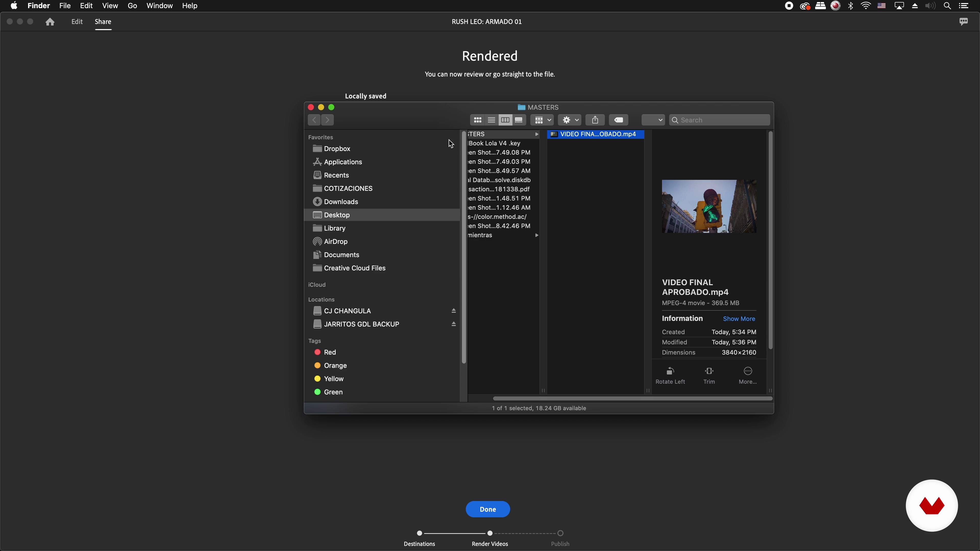Eject the CJ CHANGULA drive

(x=454, y=311)
